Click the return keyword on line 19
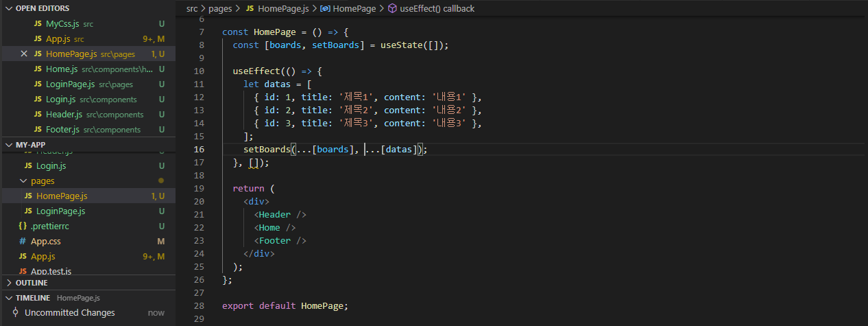 click(248, 189)
